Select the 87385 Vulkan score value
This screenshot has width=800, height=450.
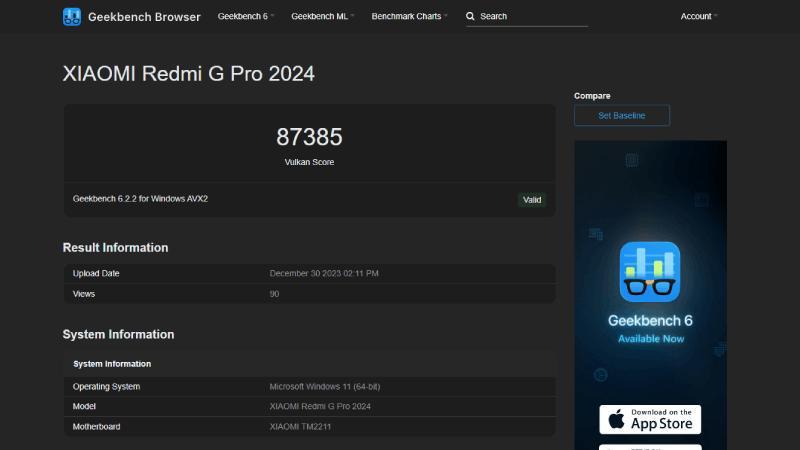click(309, 137)
